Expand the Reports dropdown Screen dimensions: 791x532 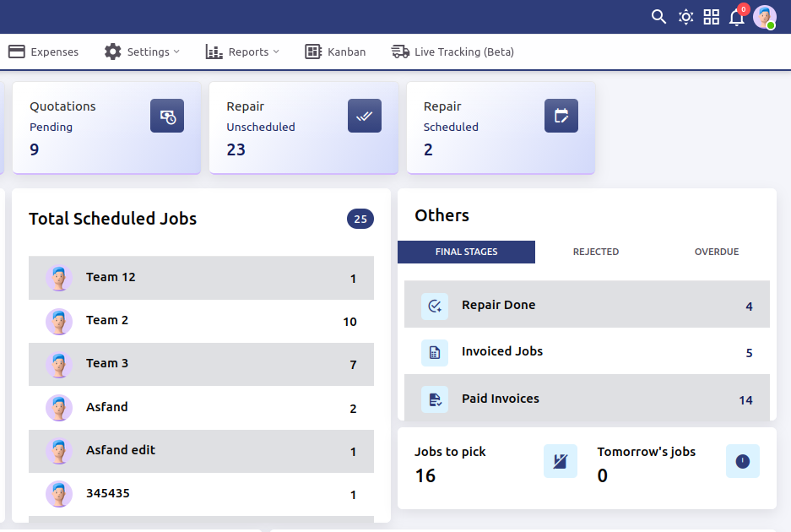pyautogui.click(x=242, y=52)
